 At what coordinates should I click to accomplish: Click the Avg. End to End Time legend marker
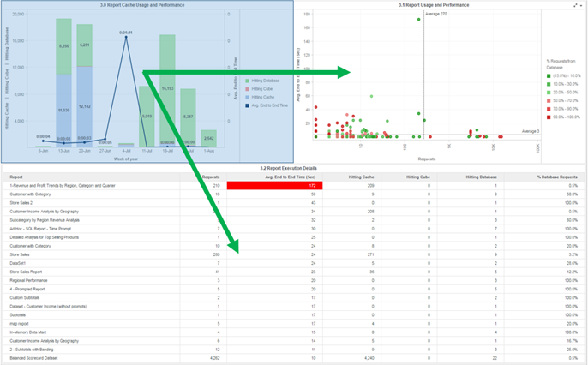247,105
